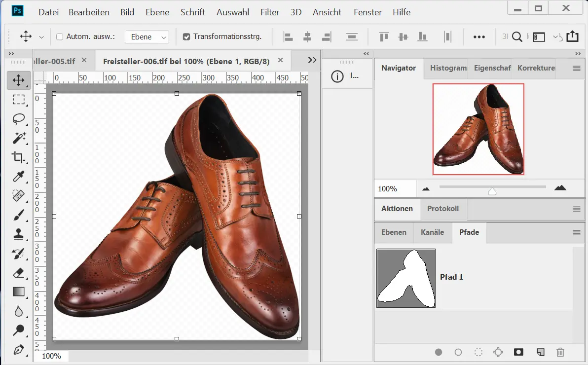Click the search magnifier in options bar
The image size is (588, 365).
[517, 37]
